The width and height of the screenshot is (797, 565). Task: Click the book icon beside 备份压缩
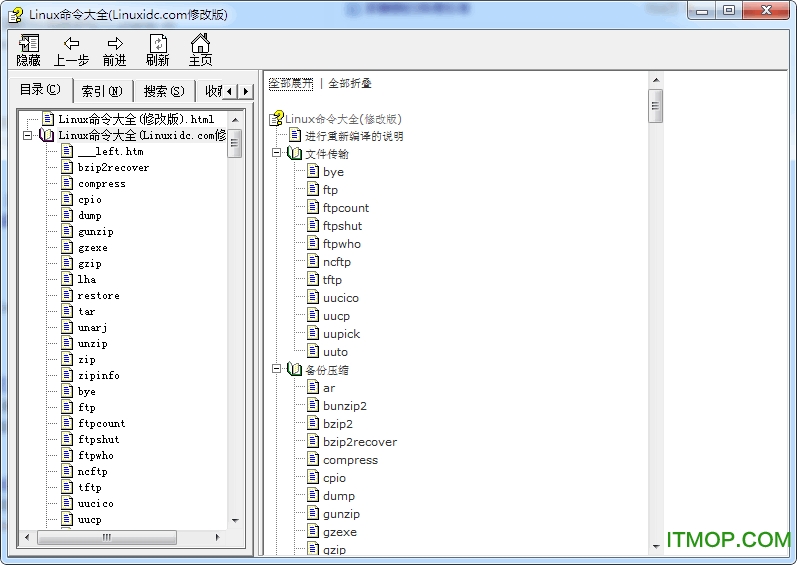[294, 370]
